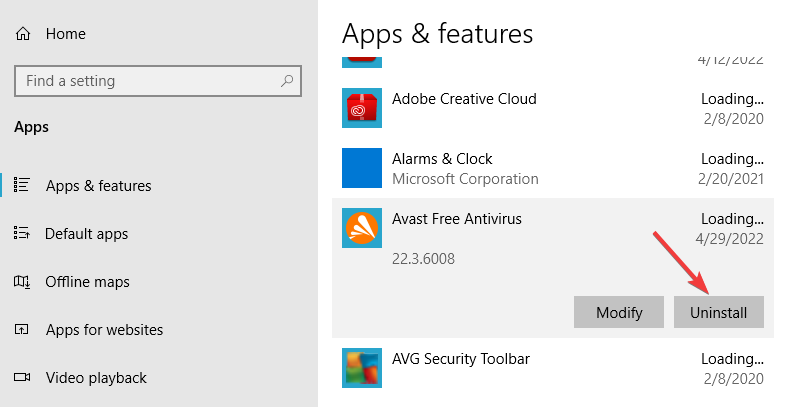Click the Avast version number 22.3.6008
The image size is (793, 407).
423,259
